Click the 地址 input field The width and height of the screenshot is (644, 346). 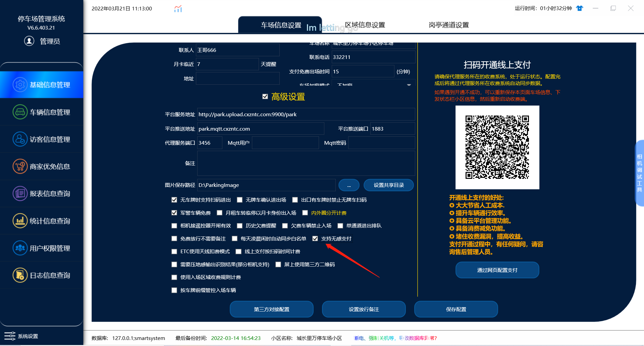[x=237, y=78]
